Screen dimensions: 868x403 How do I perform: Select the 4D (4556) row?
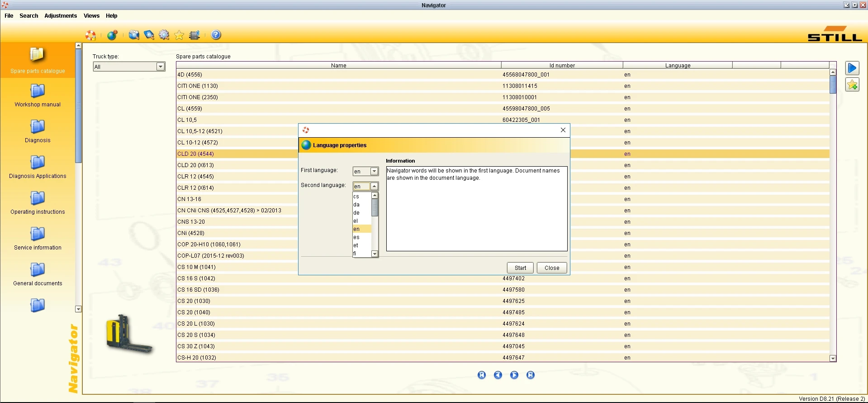(x=503, y=75)
